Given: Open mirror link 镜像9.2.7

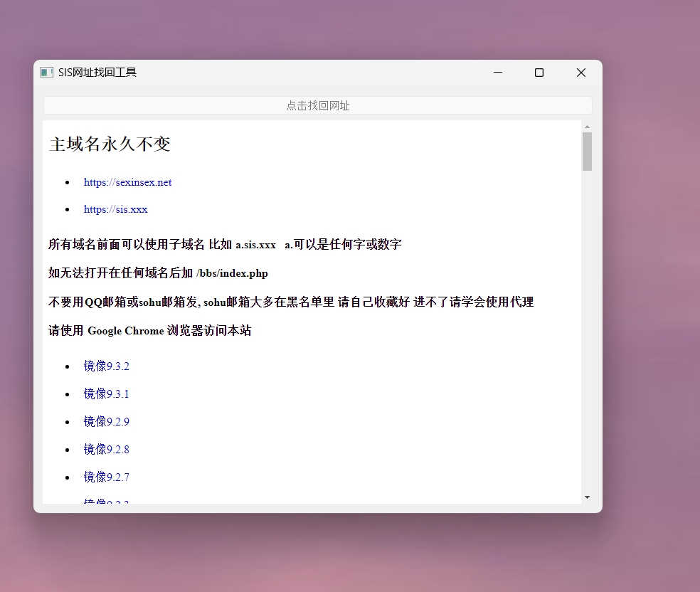Looking at the screenshot, I should tap(106, 477).
